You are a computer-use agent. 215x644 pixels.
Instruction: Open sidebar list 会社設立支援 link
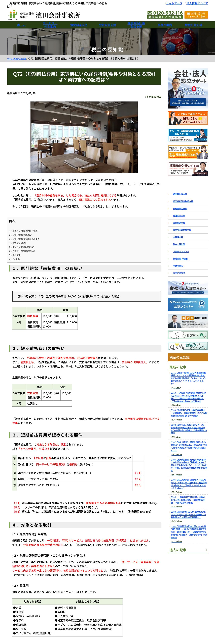click(179, 216)
